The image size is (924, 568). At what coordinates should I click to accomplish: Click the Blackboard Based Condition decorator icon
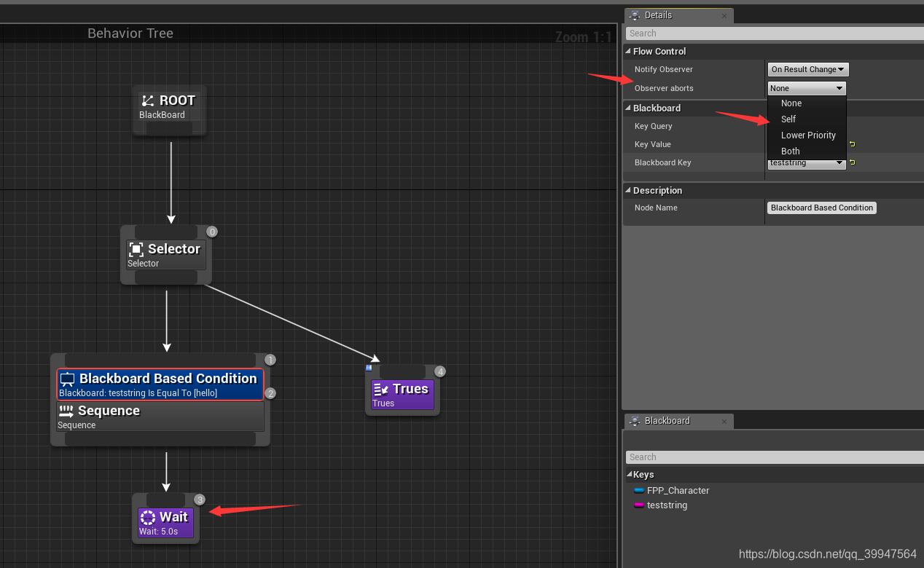click(x=68, y=379)
